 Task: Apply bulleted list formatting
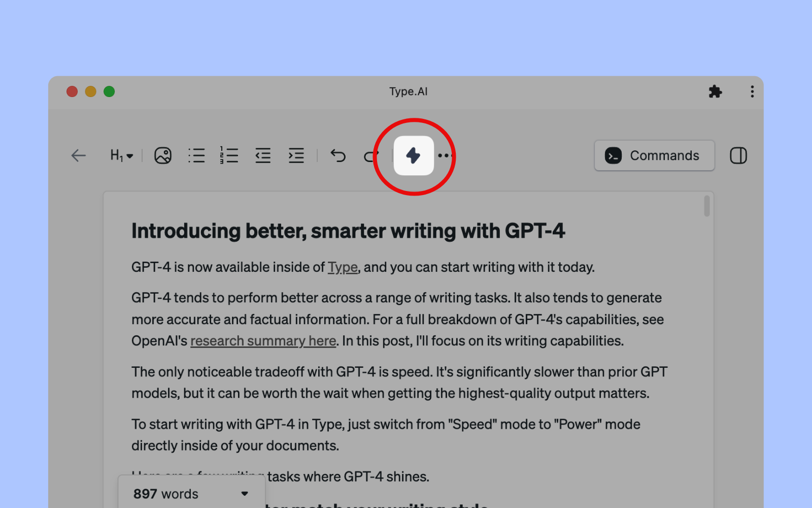[196, 155]
